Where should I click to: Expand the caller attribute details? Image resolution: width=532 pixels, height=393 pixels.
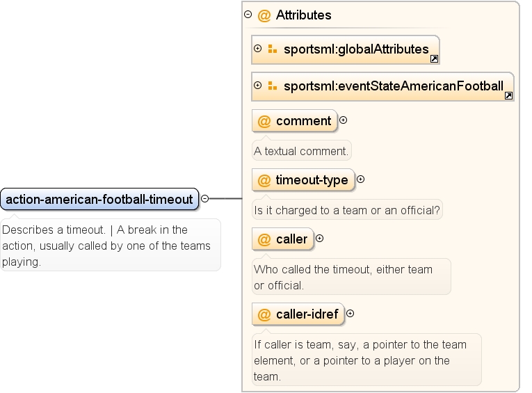coord(320,239)
